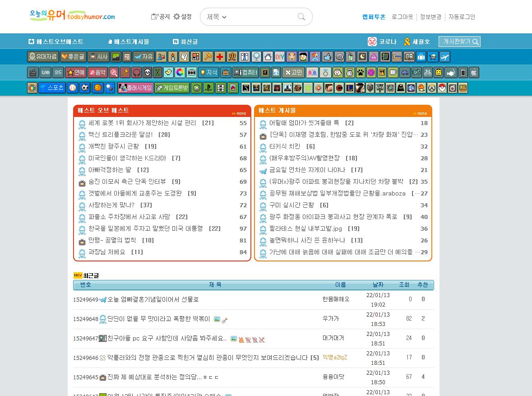Click the Pokeball game board icon
This screenshot has width=532, height=396.
coord(442,88)
